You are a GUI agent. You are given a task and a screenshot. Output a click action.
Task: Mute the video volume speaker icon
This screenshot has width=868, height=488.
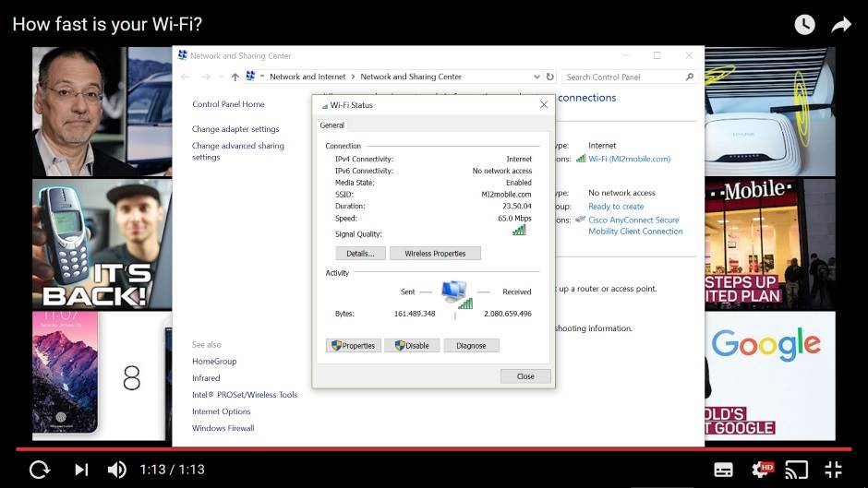pyautogui.click(x=116, y=470)
